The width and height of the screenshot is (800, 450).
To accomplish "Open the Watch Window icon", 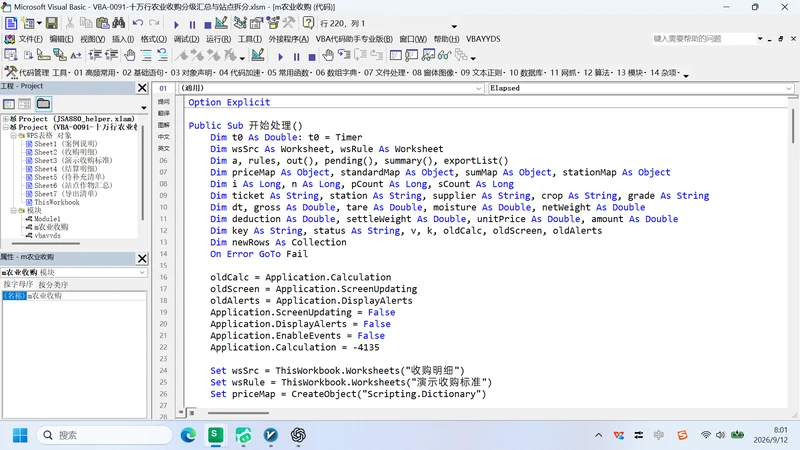I will (428, 55).
